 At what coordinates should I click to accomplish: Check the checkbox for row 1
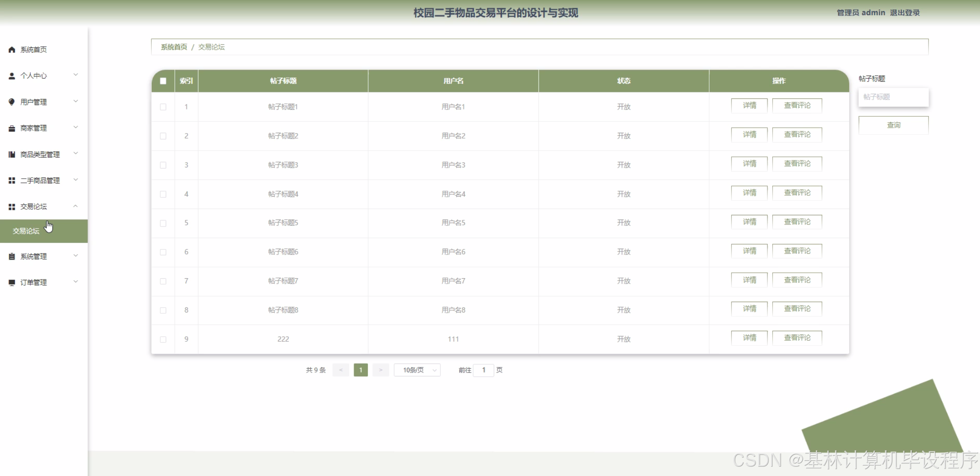point(163,107)
